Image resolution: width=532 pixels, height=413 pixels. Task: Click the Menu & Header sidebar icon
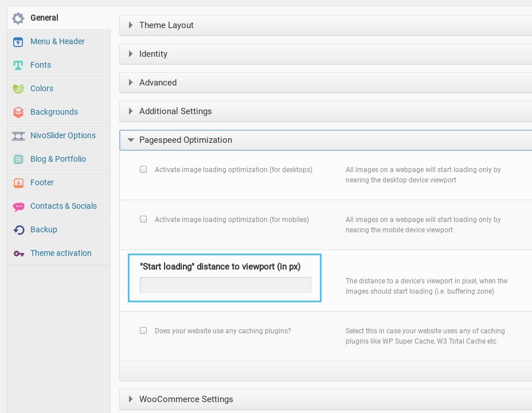click(18, 41)
